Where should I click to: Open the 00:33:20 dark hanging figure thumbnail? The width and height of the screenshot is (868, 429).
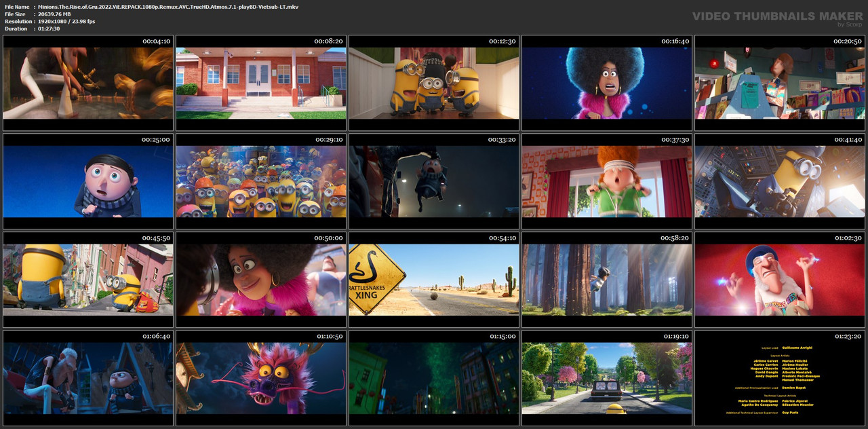pyautogui.click(x=434, y=181)
